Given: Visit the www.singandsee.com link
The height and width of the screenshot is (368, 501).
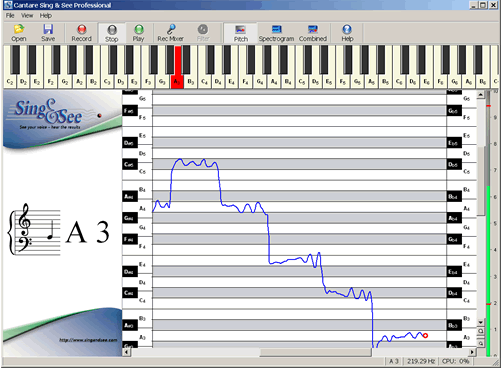Looking at the screenshot, I should point(88,340).
